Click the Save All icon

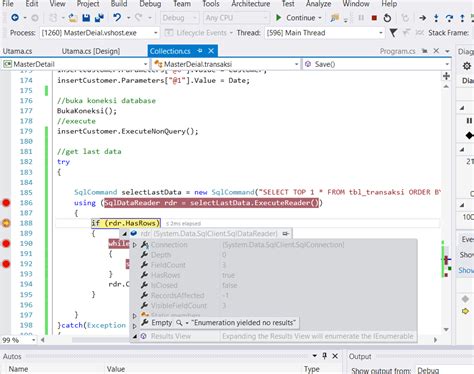pyautogui.click(x=99, y=18)
